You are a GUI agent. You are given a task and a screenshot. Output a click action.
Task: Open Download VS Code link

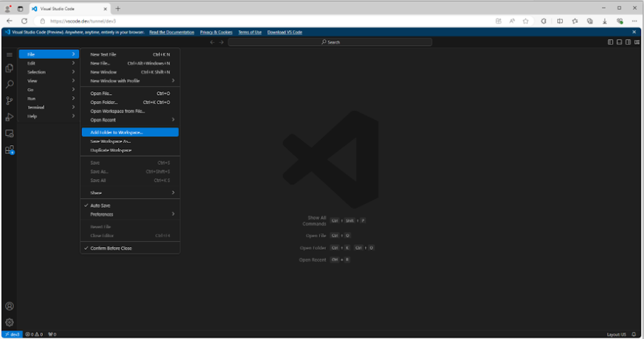point(284,32)
